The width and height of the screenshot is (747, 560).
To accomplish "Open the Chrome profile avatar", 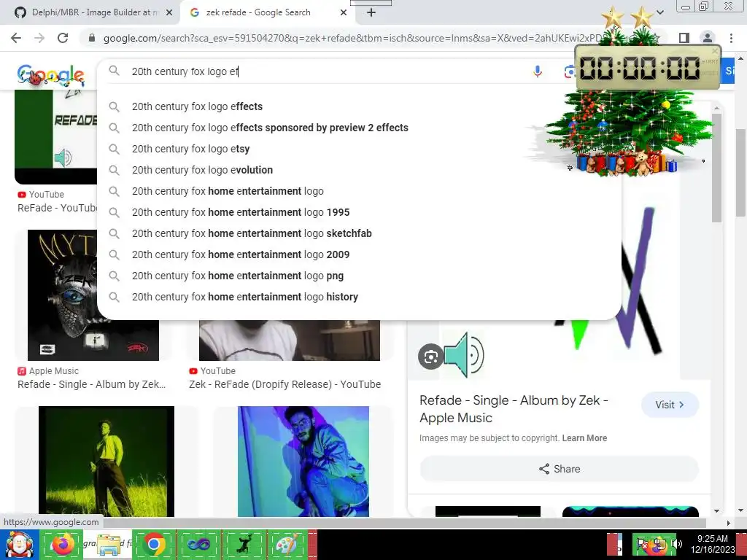I will [x=708, y=38].
